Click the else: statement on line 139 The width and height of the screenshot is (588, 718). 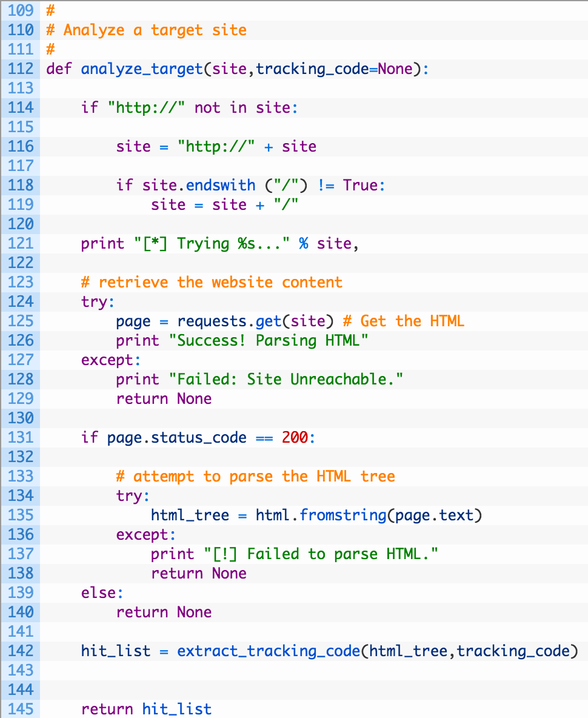(x=102, y=593)
